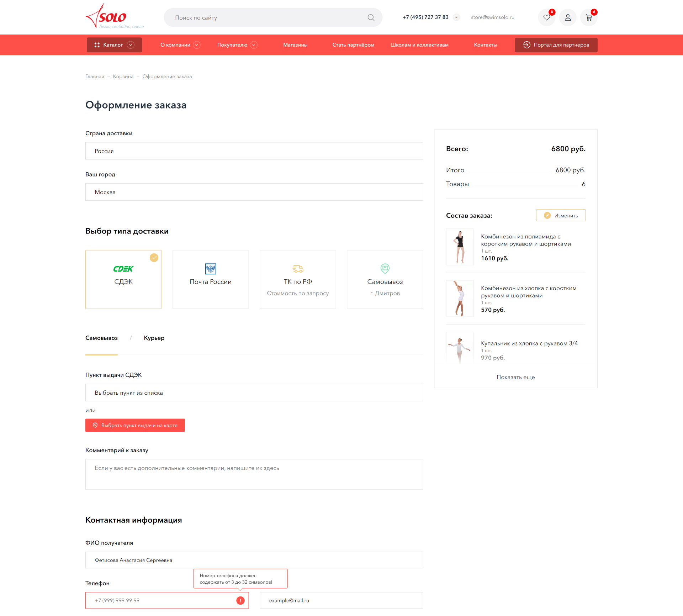Click the SOLO logo
The image size is (683, 616).
[x=112, y=17]
